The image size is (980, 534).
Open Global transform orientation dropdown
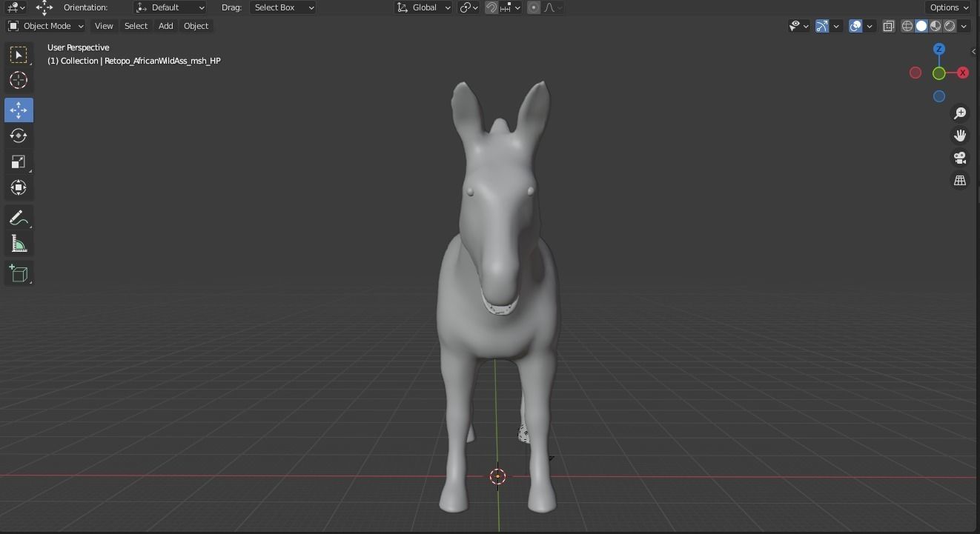click(423, 7)
